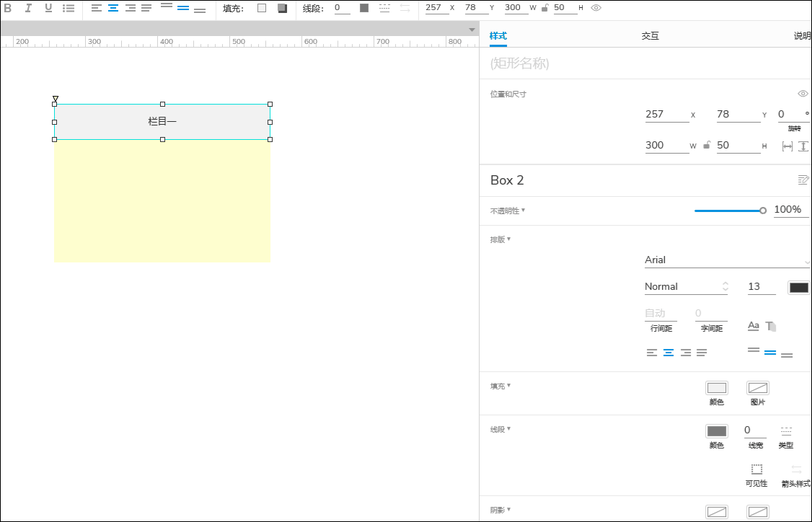Image resolution: width=812 pixels, height=522 pixels.
Task: Apply bullet list formatting
Action: (69, 8)
